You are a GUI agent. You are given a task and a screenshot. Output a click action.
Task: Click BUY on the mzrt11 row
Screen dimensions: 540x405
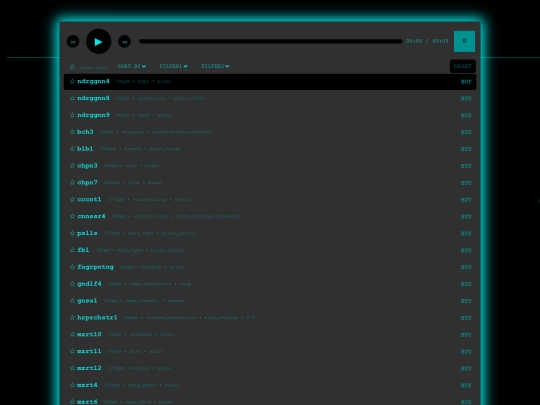pyautogui.click(x=466, y=352)
